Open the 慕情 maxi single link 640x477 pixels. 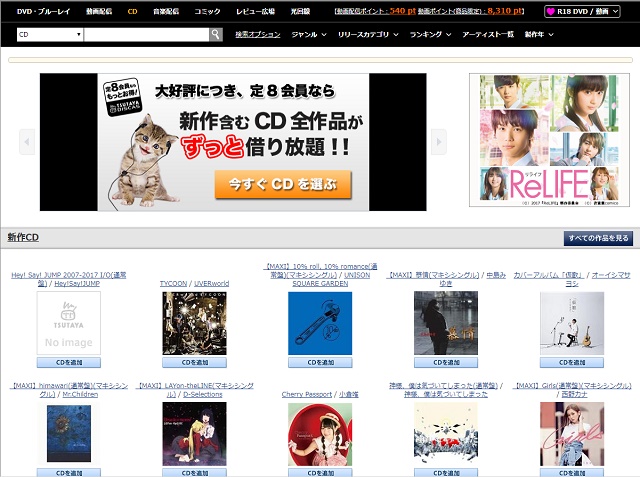pos(433,275)
